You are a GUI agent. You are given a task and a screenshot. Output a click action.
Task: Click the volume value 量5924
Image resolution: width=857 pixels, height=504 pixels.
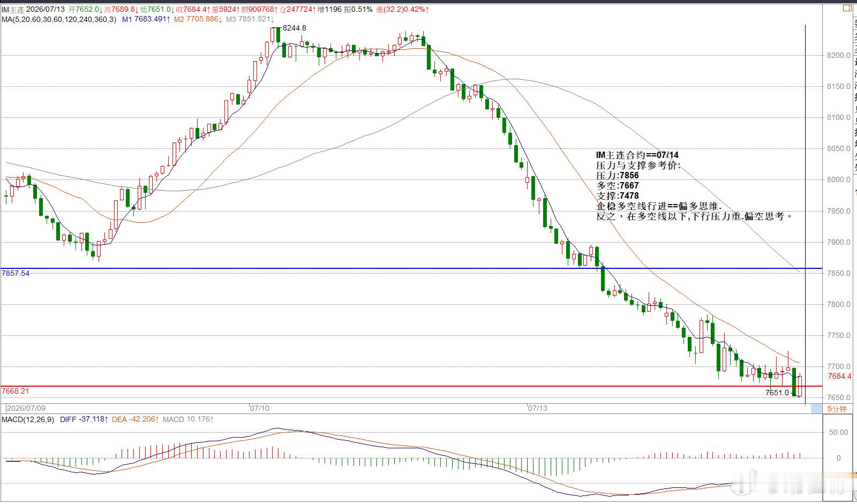[225, 10]
